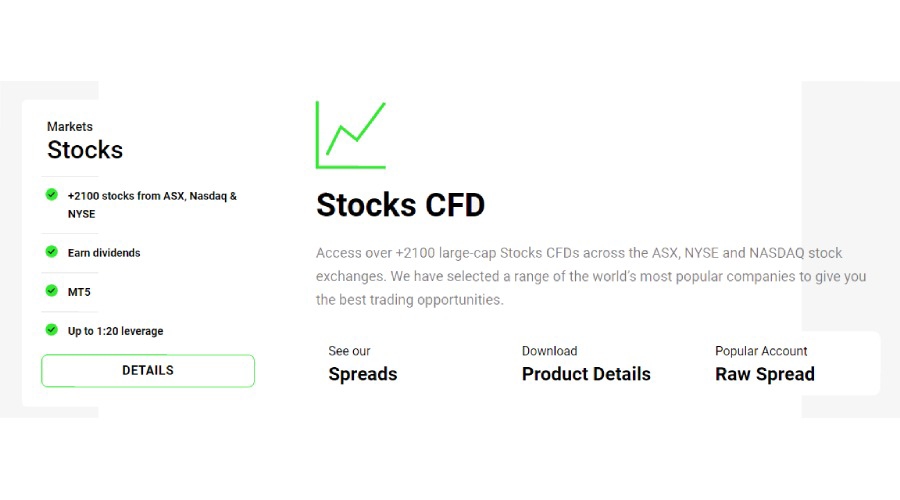900x500 pixels.
Task: Click the checkmark beside Earn dividends
Action: (x=52, y=252)
